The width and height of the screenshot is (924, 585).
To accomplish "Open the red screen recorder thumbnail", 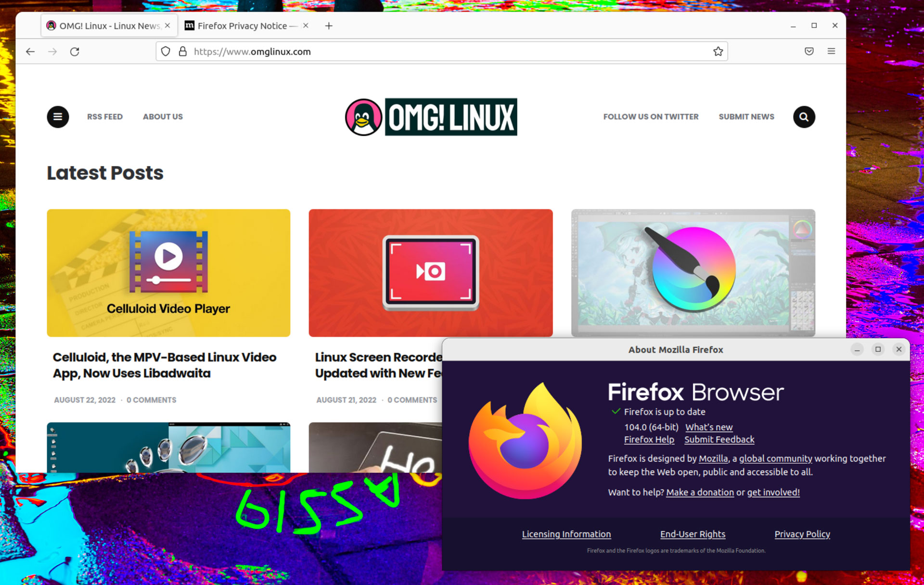I will click(431, 273).
